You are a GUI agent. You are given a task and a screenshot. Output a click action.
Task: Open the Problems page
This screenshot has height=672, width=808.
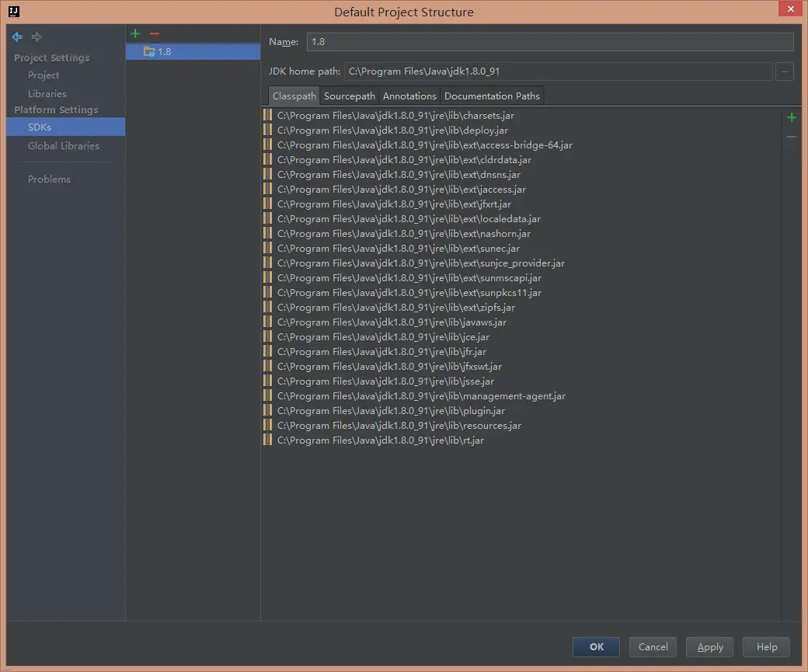click(x=49, y=179)
